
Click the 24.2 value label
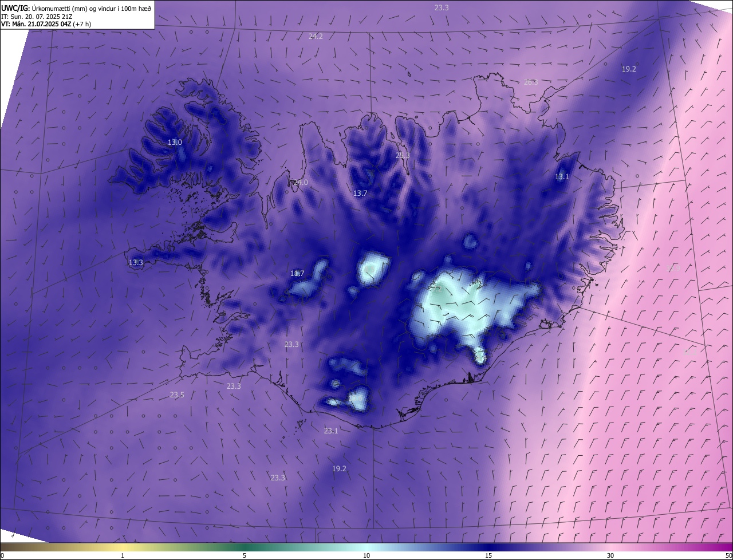pyautogui.click(x=316, y=36)
